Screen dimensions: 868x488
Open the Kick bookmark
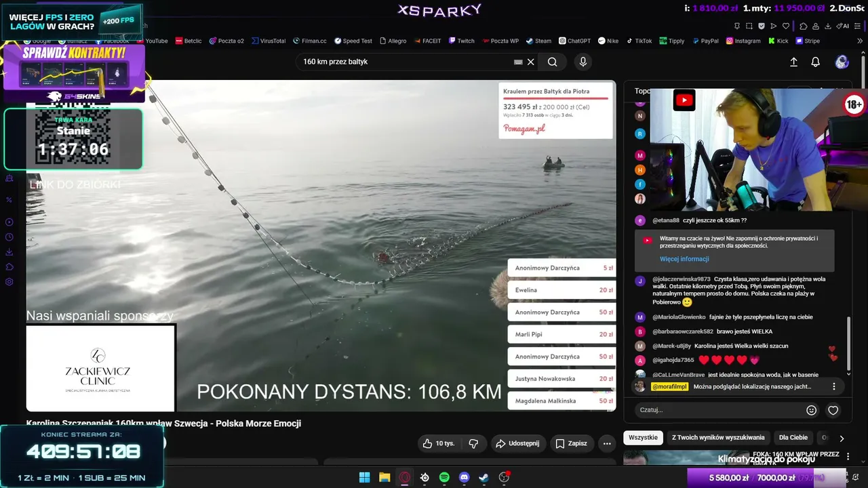(x=778, y=41)
